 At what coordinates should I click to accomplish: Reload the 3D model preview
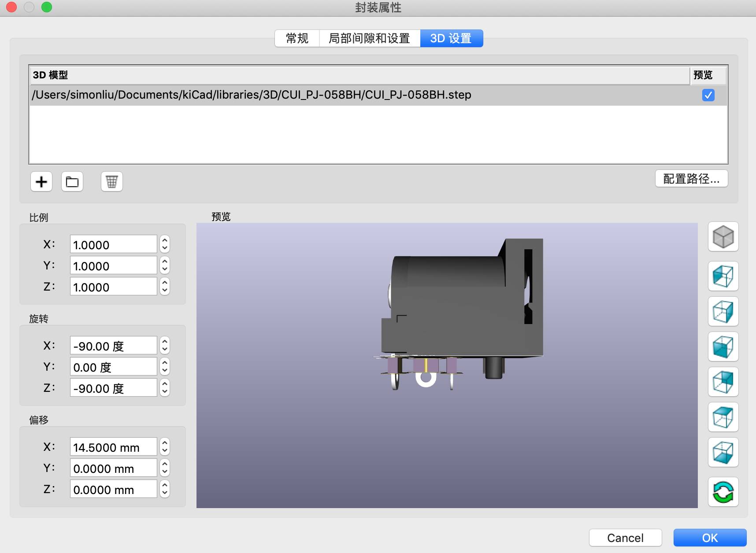723,492
